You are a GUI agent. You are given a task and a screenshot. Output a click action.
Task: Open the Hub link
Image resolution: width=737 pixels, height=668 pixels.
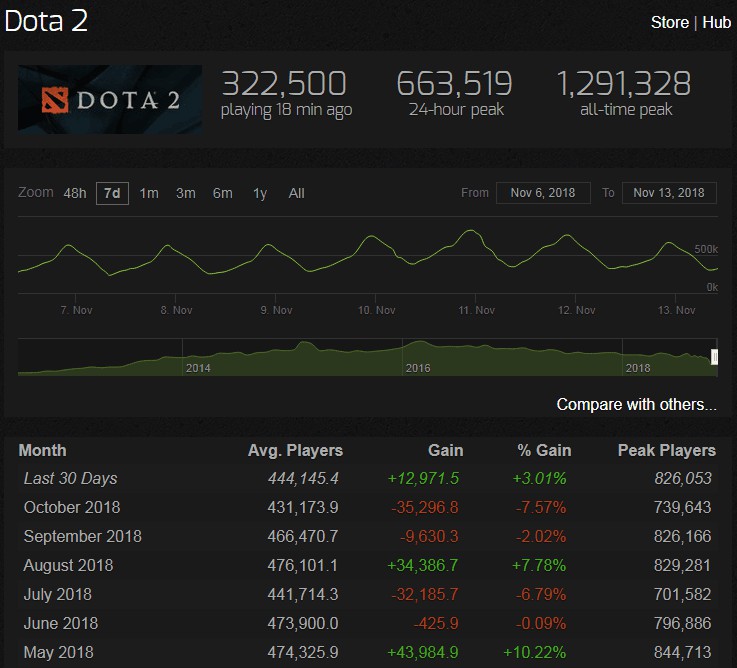pos(717,22)
